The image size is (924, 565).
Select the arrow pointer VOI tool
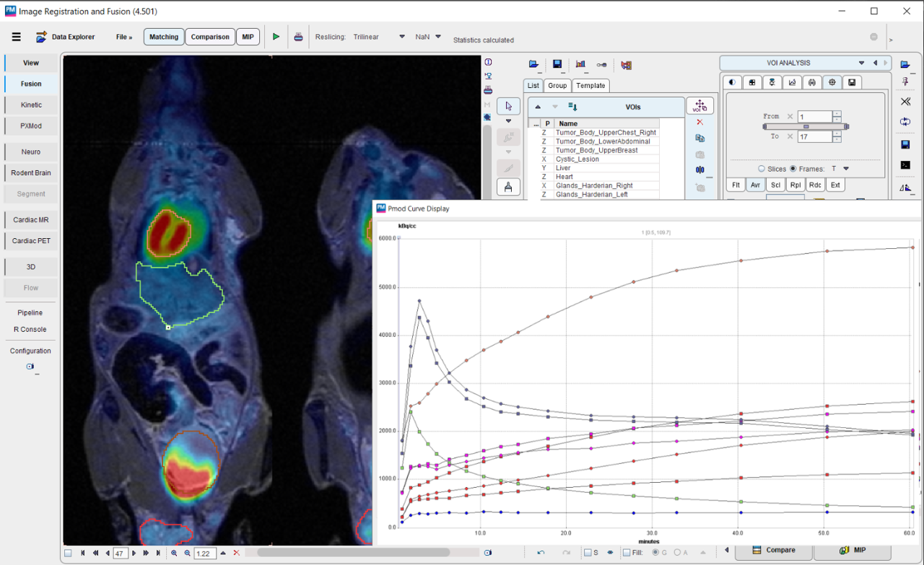508,106
